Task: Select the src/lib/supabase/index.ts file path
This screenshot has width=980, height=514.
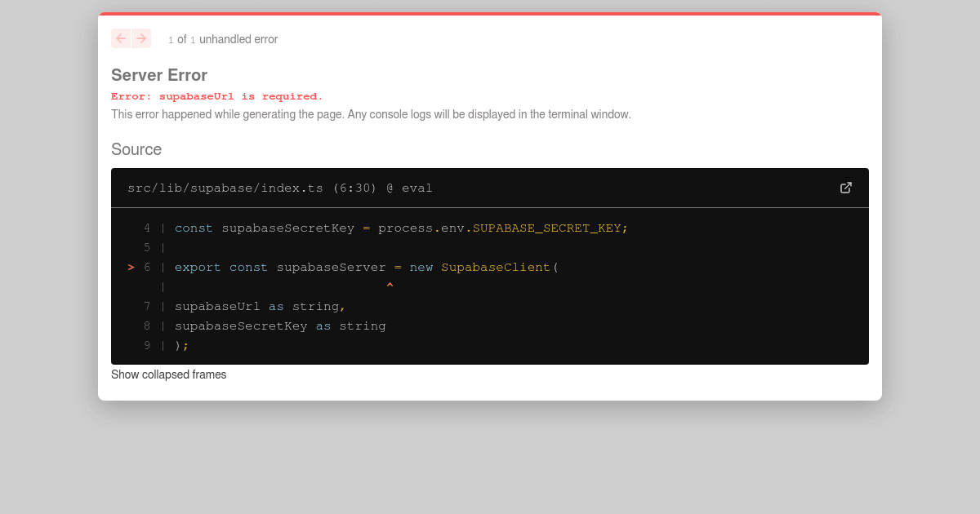Action: (x=225, y=188)
